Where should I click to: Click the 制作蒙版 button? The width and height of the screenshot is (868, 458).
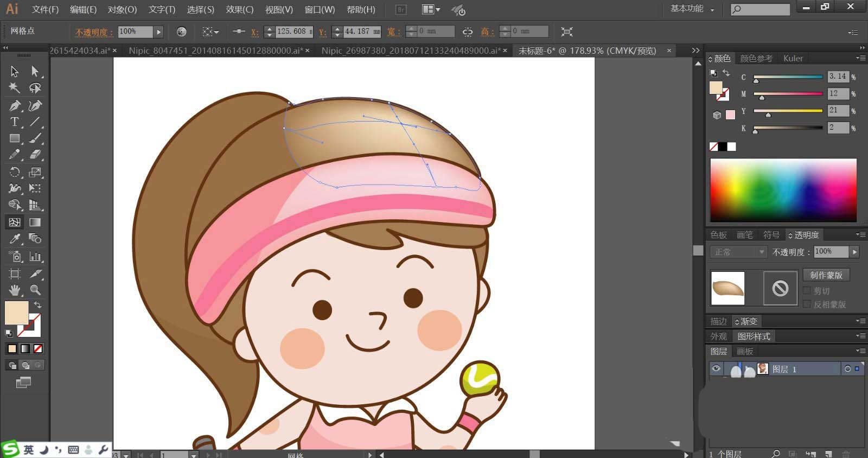[826, 275]
